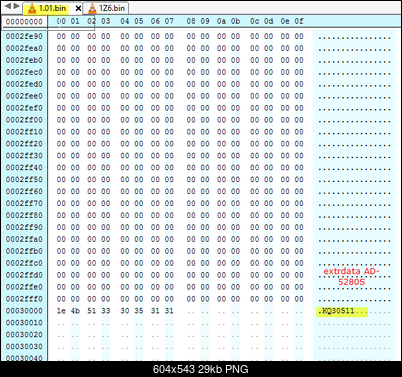Select offset row 0002ff10
402x377 pixels.
[24, 132]
